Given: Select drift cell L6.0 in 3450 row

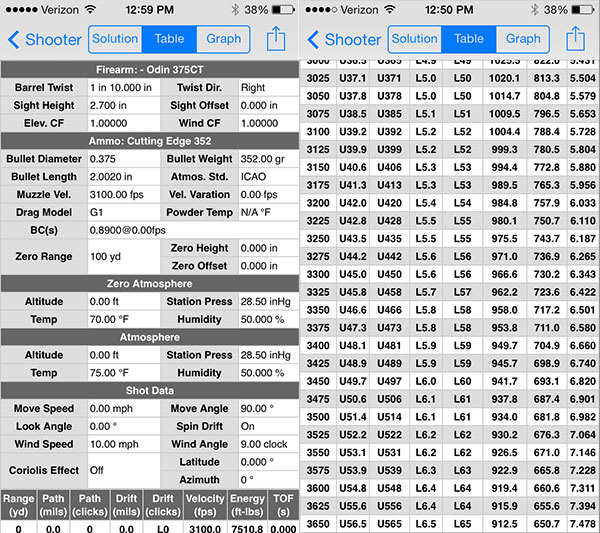Looking at the screenshot, I should click(426, 381).
